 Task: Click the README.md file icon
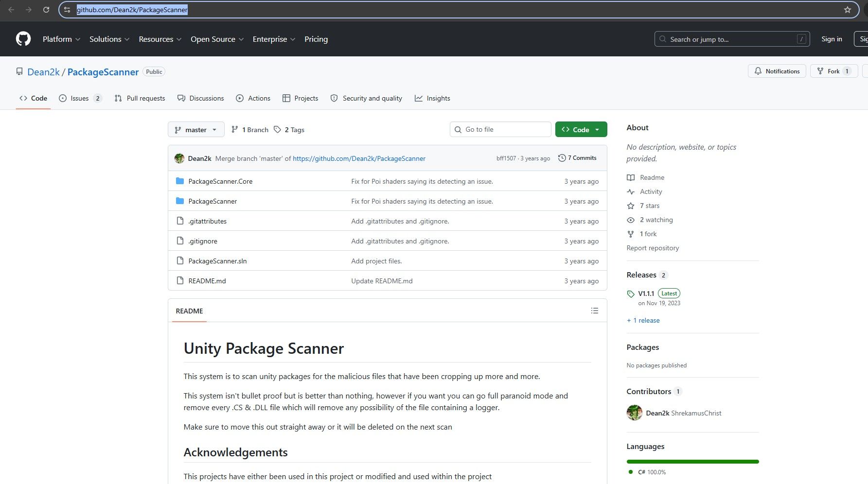coord(180,281)
